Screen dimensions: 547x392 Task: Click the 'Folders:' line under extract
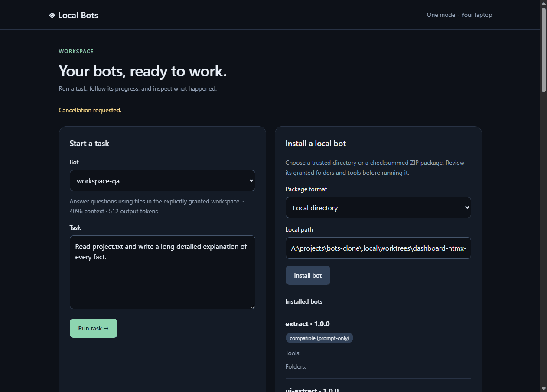296,366
